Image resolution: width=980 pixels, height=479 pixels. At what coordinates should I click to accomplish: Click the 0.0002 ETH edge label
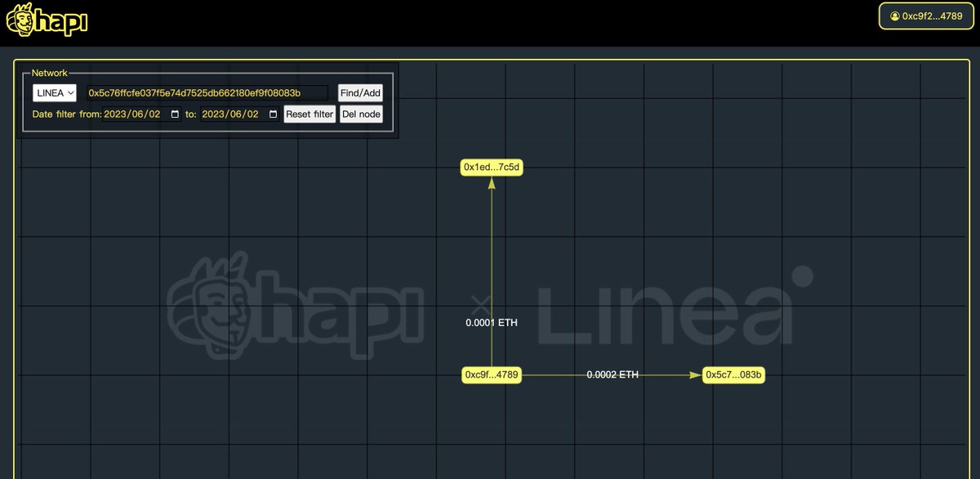(612, 375)
